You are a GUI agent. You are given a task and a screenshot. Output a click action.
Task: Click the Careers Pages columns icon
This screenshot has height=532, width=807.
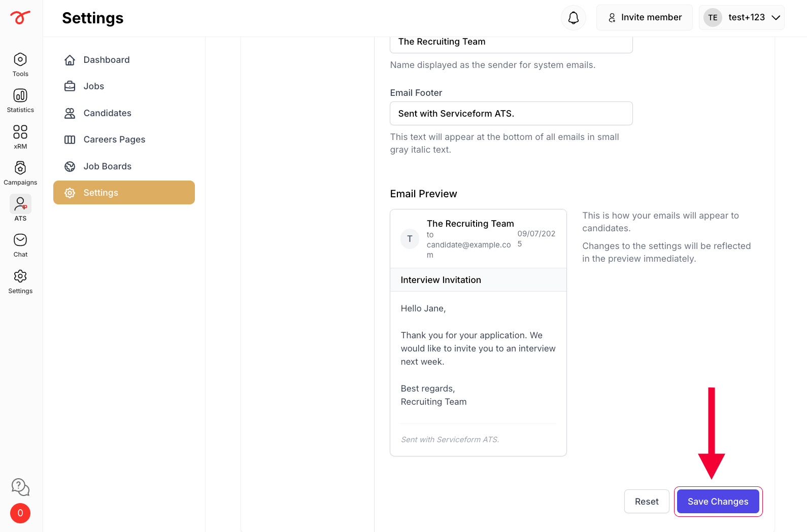click(70, 139)
